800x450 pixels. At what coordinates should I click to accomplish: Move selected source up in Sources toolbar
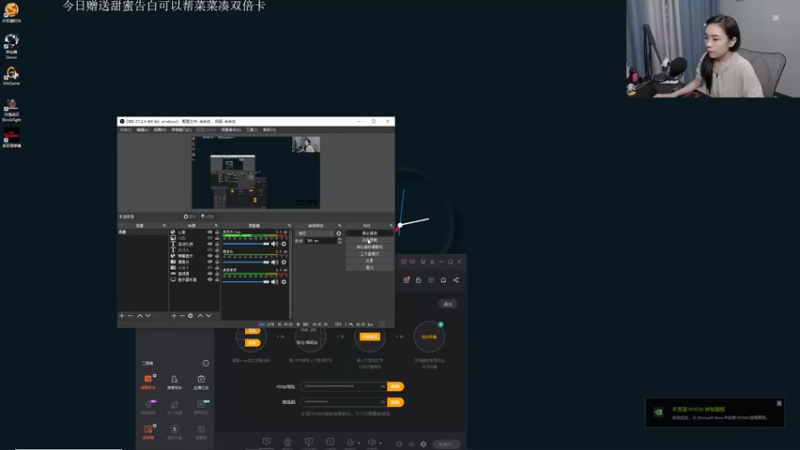[200, 316]
